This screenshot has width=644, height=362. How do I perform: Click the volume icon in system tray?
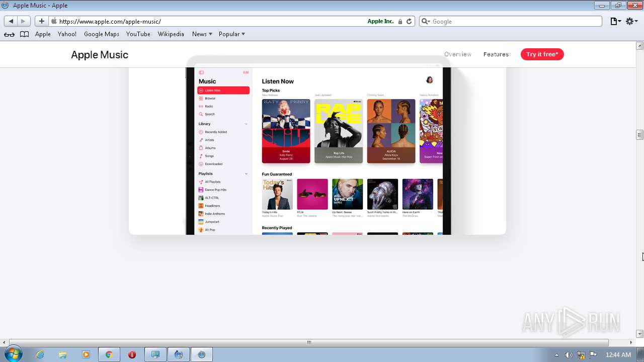point(569,355)
